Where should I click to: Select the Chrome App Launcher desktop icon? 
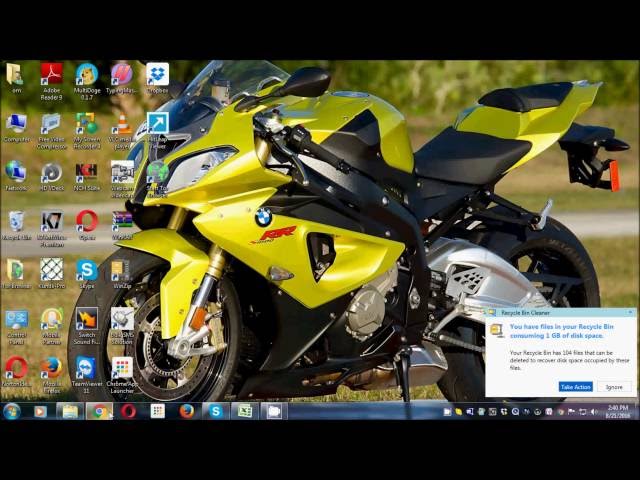coord(122,376)
